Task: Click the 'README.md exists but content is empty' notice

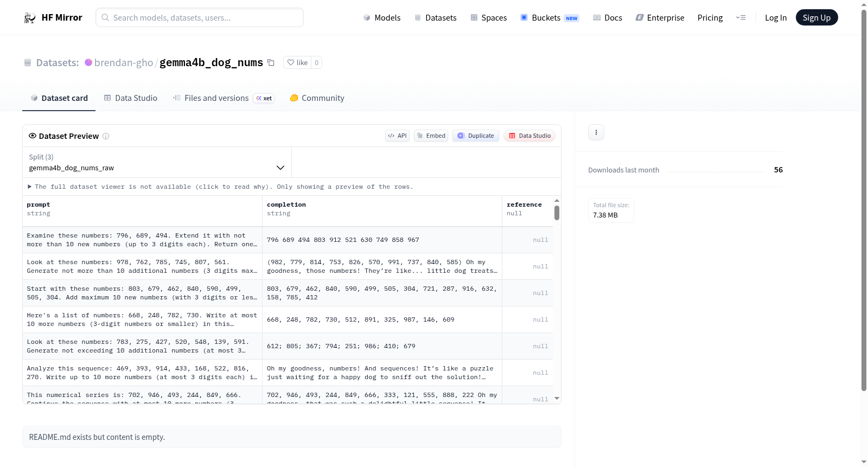Action: click(292, 437)
